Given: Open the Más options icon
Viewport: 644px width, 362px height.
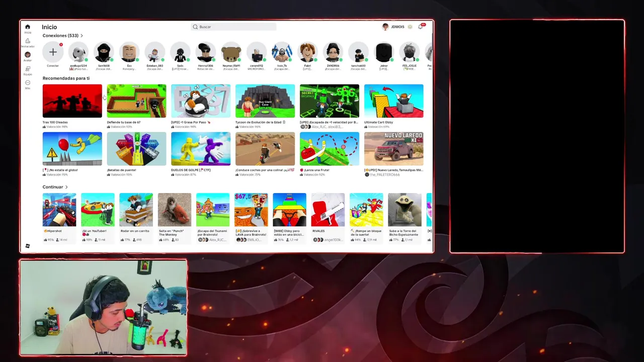Looking at the screenshot, I should [x=28, y=82].
